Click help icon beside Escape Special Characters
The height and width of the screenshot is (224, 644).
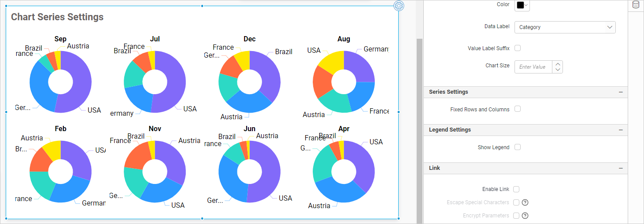tap(525, 202)
